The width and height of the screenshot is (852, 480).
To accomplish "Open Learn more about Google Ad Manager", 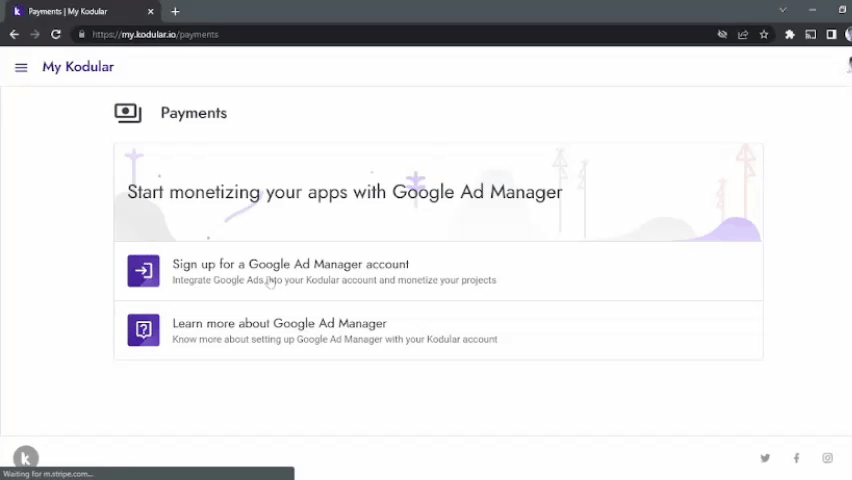I will pyautogui.click(x=438, y=330).
